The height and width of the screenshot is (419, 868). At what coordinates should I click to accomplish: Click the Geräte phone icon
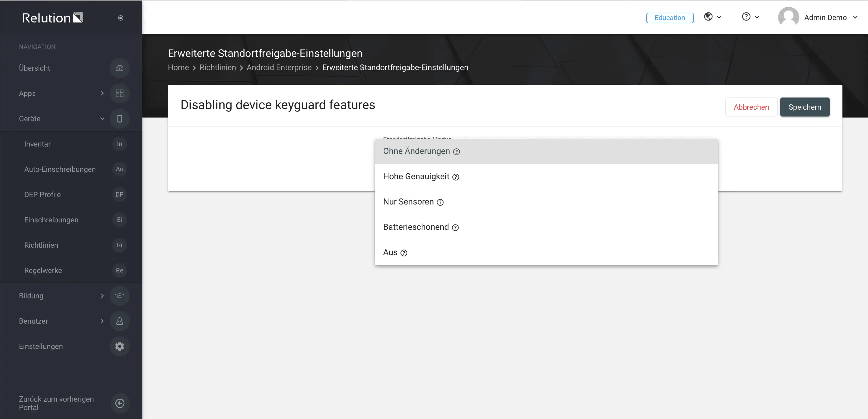coord(120,119)
